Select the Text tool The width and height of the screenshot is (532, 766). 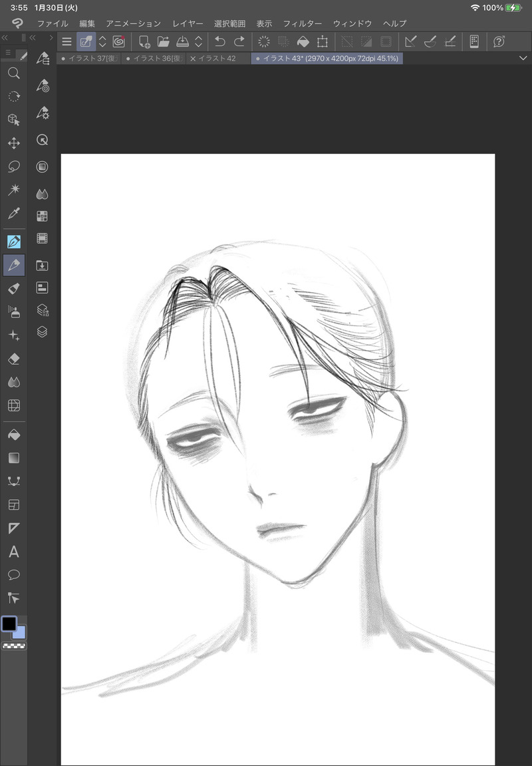tap(14, 552)
